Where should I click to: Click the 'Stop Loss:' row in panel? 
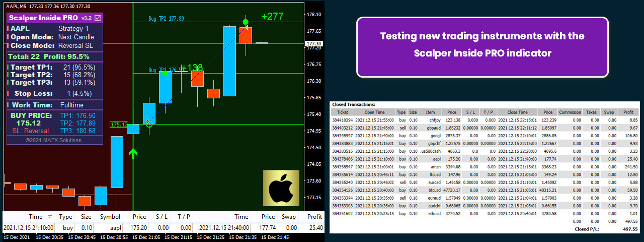coord(54,93)
